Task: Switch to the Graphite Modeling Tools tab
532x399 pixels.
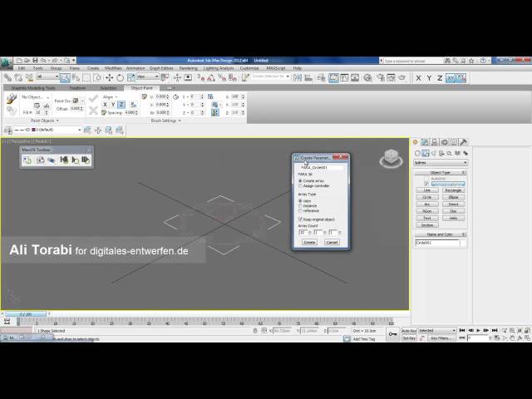Action: (33, 88)
